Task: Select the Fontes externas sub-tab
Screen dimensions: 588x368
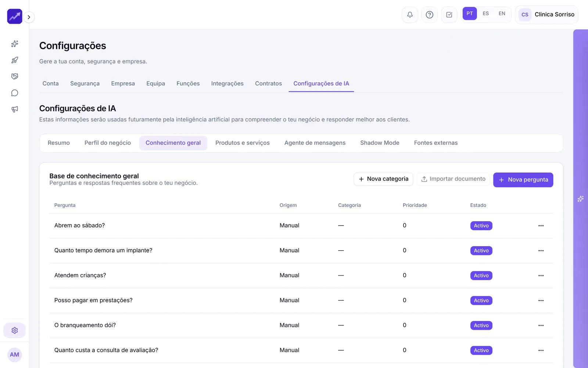Action: 436,143
